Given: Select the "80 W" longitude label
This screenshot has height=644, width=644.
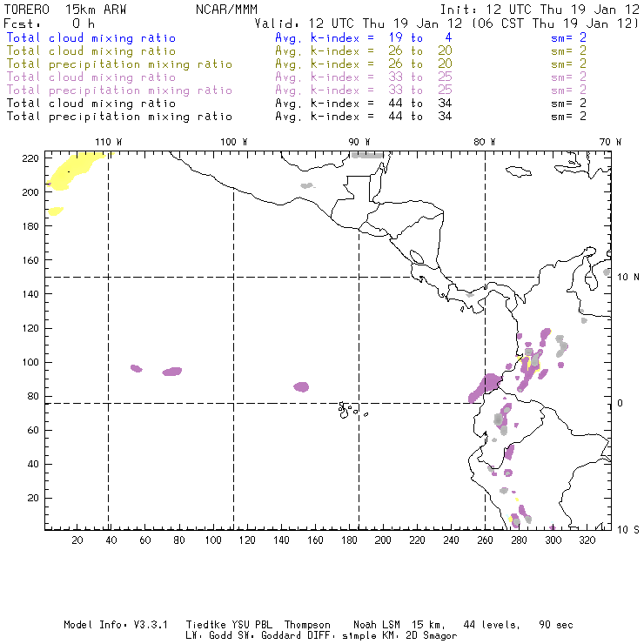Looking at the screenshot, I should tap(485, 142).
